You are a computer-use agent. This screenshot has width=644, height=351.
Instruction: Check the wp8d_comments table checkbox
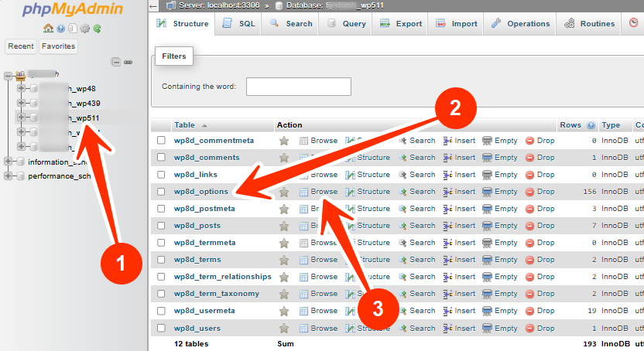(161, 158)
